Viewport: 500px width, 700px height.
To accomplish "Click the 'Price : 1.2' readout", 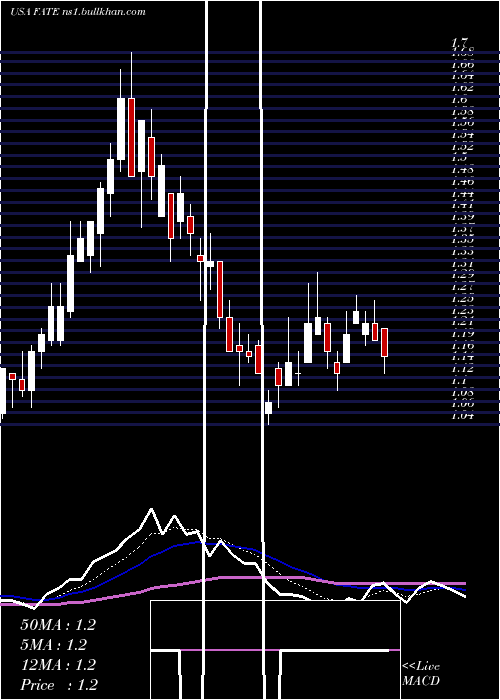I will 59,685.
